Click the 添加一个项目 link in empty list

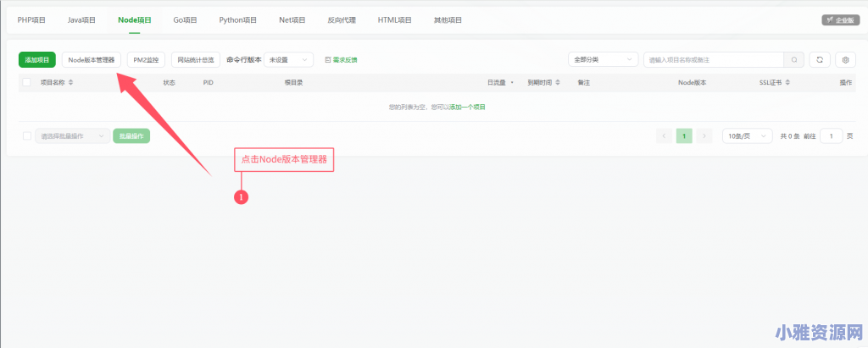point(467,107)
